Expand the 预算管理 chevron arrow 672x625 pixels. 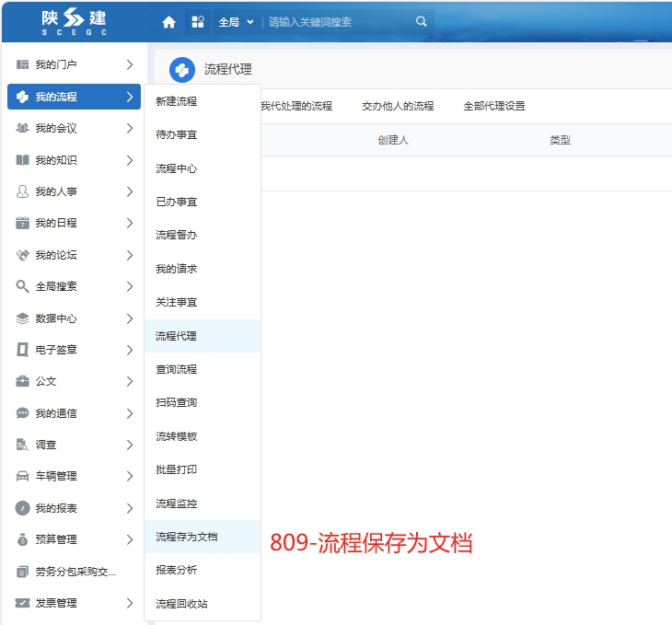[x=130, y=539]
